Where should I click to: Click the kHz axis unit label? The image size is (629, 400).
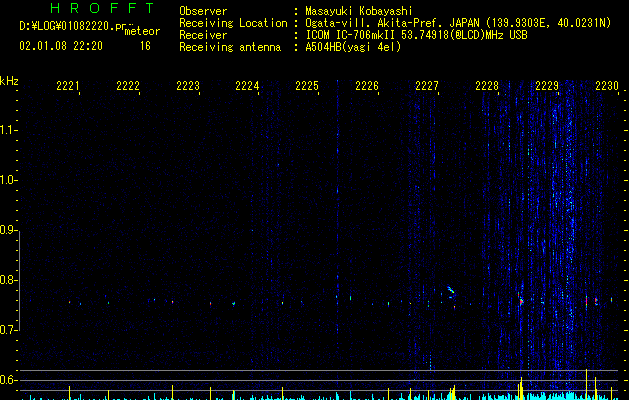coord(9,81)
